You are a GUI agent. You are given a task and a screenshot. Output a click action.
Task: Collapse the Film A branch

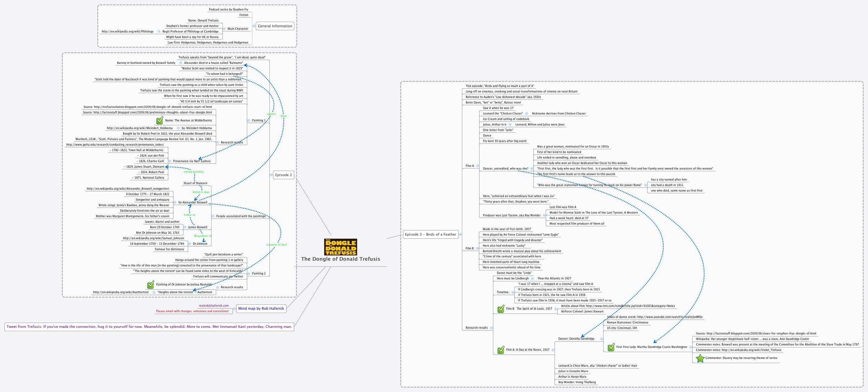tap(477, 166)
